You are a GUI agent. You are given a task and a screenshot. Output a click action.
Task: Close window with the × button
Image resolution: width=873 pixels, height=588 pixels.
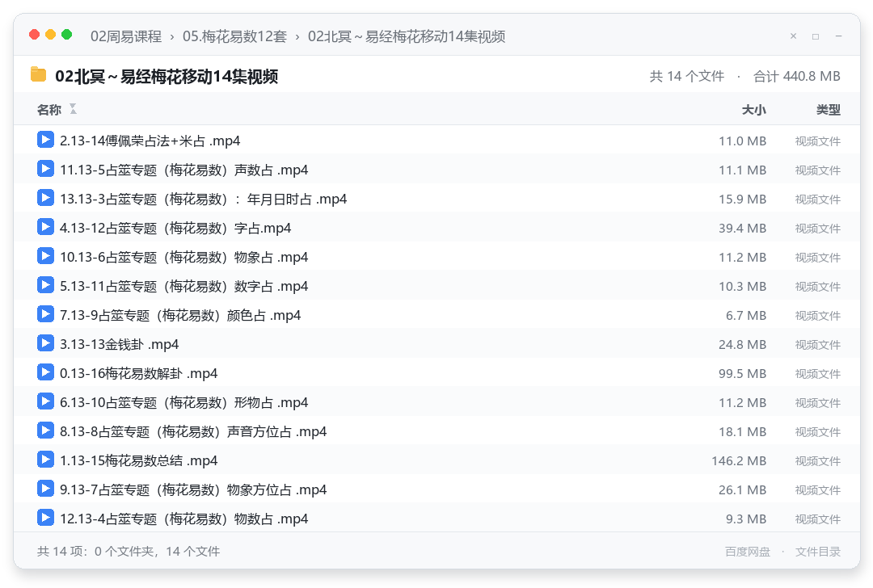pos(794,36)
